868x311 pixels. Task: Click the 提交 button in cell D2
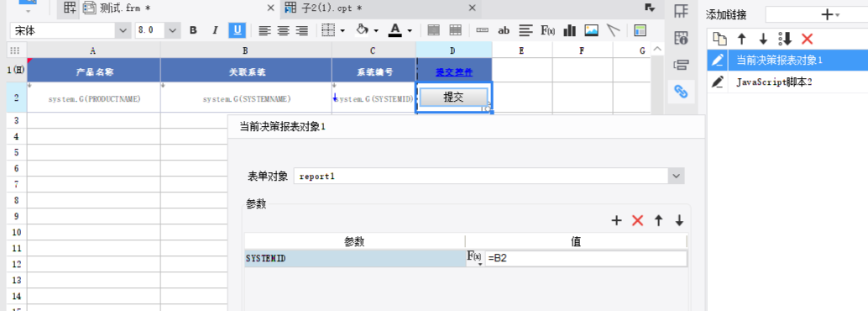[x=453, y=97]
